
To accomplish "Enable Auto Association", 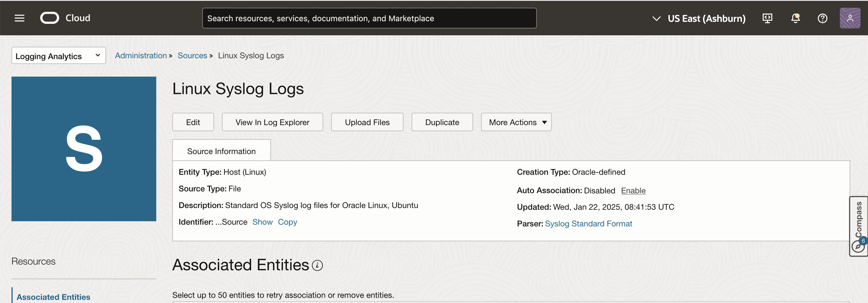I will coord(633,191).
